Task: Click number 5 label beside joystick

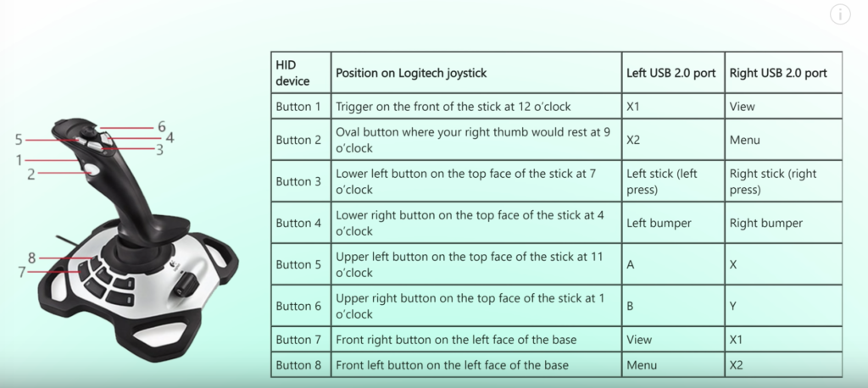Action: click(19, 140)
